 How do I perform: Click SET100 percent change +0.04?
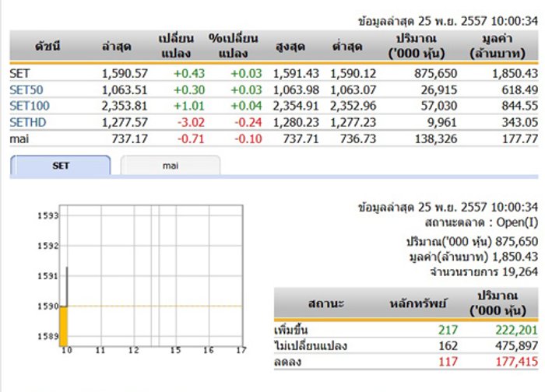(x=247, y=106)
